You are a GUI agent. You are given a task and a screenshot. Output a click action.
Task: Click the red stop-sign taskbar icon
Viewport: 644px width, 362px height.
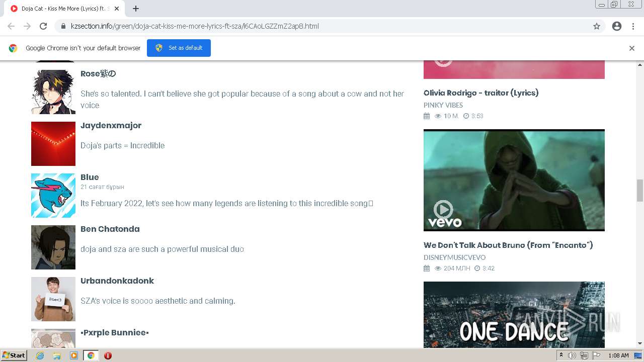(108, 355)
